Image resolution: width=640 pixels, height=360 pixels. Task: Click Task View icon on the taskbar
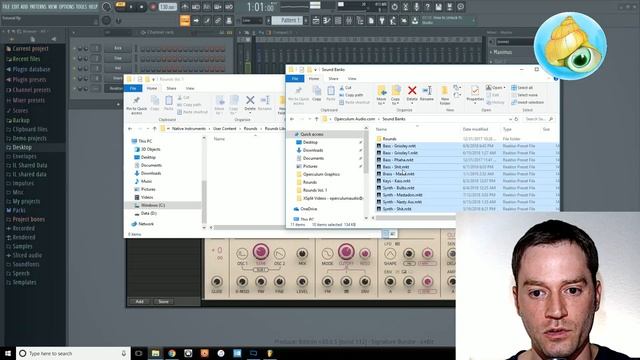click(138, 353)
